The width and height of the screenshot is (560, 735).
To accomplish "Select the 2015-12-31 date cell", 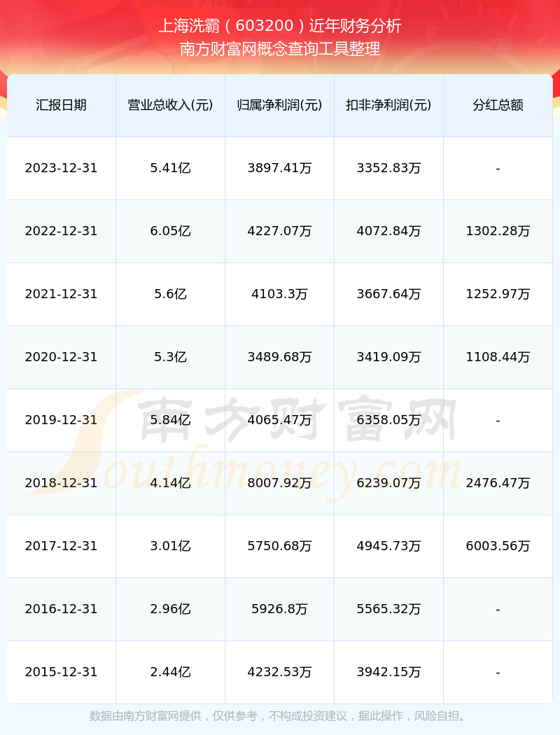I will pyautogui.click(x=62, y=672).
